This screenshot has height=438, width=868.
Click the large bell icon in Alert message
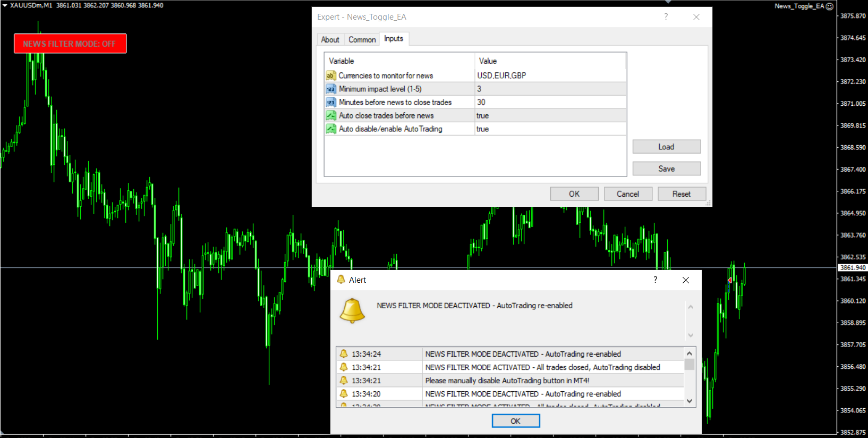click(352, 310)
